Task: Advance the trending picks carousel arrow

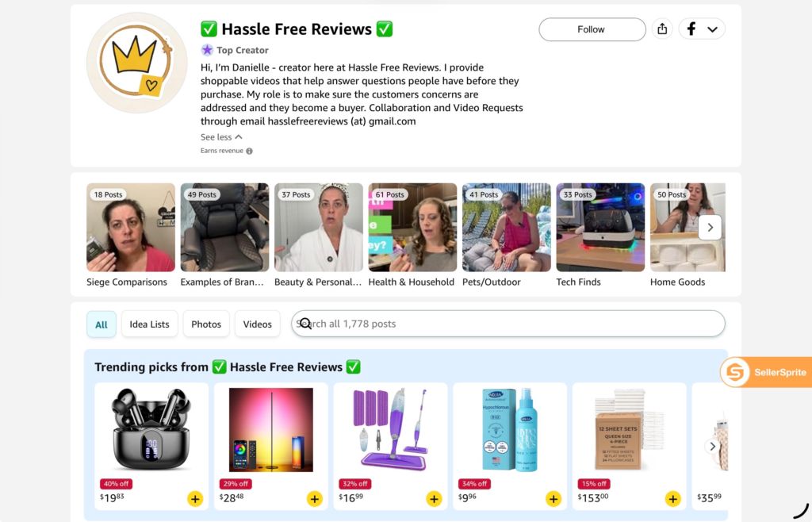Action: coord(713,446)
